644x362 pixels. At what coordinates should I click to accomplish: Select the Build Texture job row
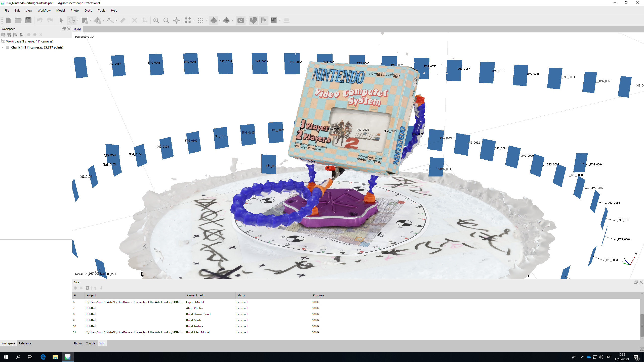(195, 326)
